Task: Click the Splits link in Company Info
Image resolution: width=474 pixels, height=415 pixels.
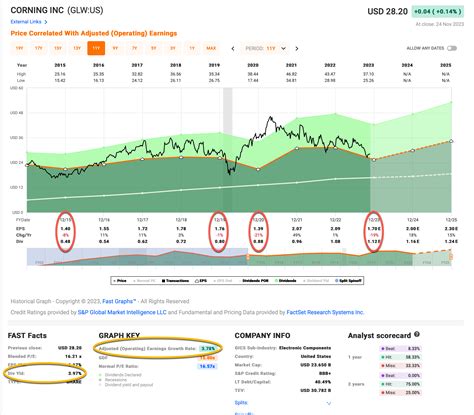Action: point(241,403)
